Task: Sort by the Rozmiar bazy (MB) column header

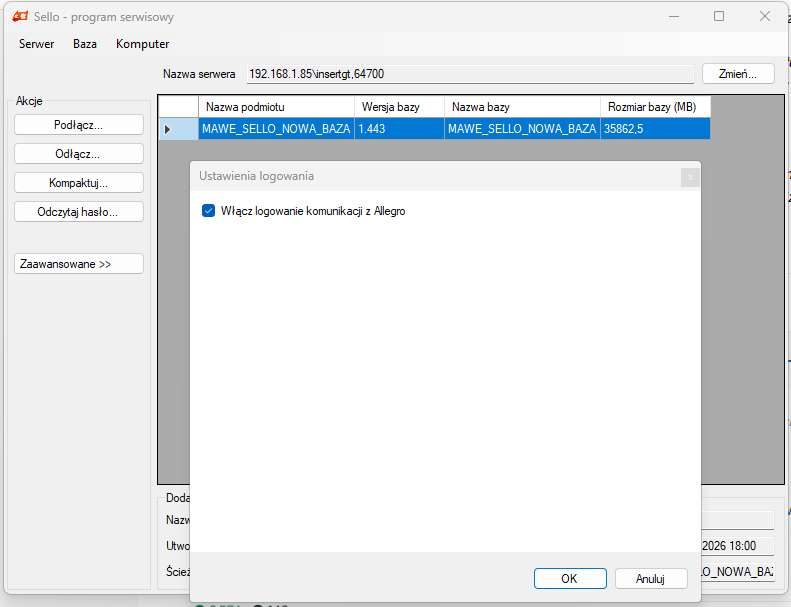Action: pos(655,107)
